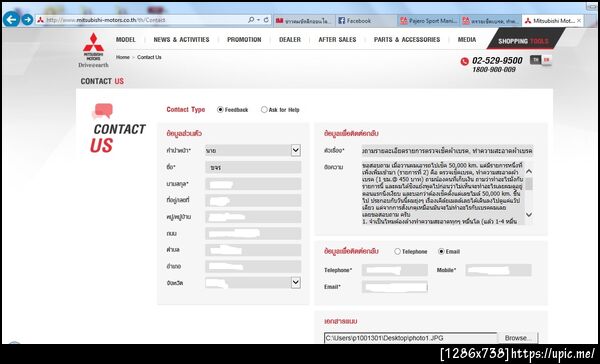
Task: Open the NEWS & ACTIVITIES menu
Action: 181,39
